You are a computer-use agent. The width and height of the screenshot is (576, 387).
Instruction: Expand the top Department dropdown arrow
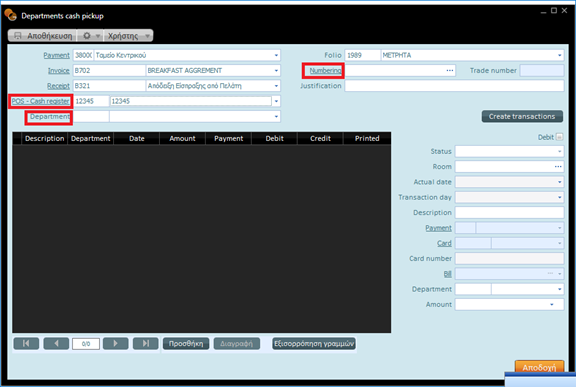(276, 116)
